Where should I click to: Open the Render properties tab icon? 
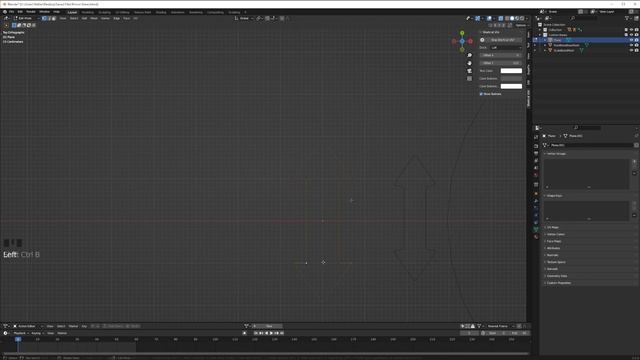536,146
